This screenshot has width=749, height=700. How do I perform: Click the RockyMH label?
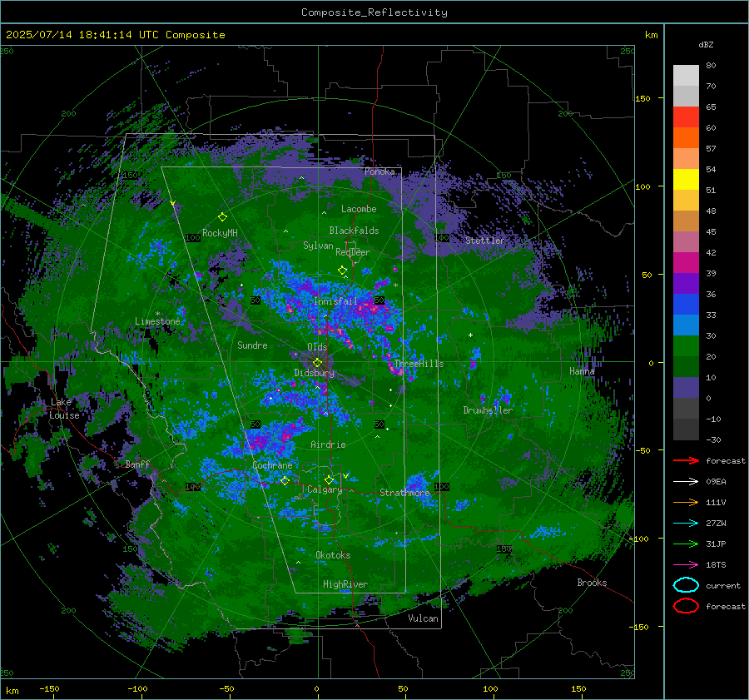[x=220, y=233]
